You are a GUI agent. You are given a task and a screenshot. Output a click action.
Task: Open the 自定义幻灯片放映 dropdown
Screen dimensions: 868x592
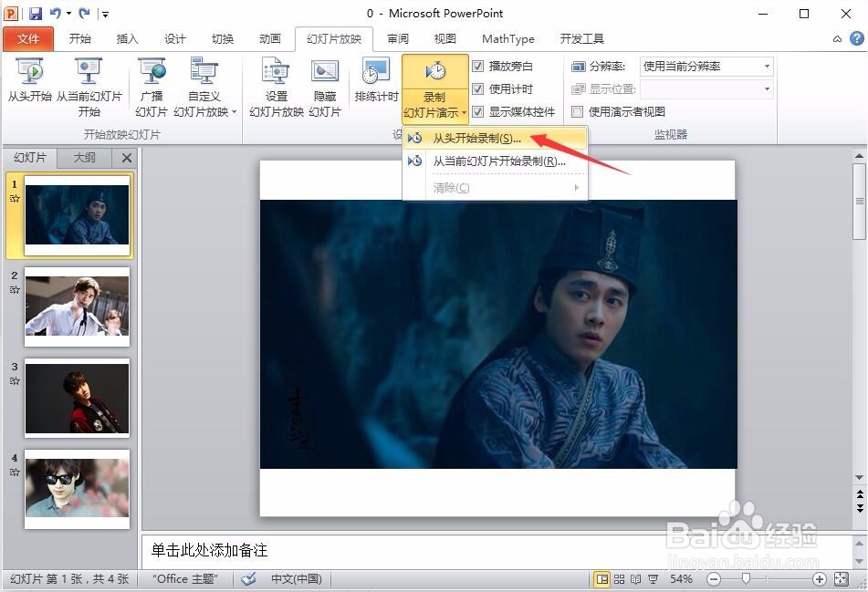click(204, 88)
